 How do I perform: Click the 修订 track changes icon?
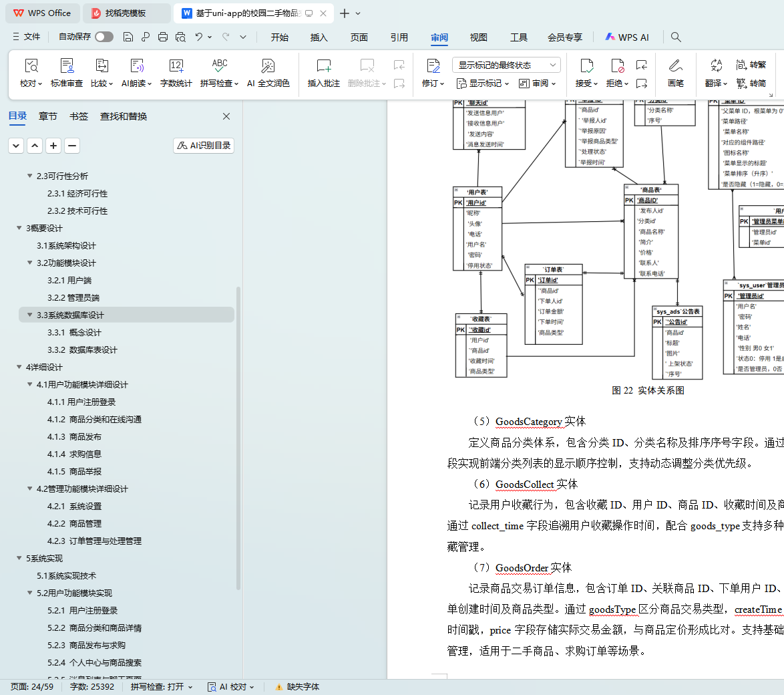(x=433, y=66)
